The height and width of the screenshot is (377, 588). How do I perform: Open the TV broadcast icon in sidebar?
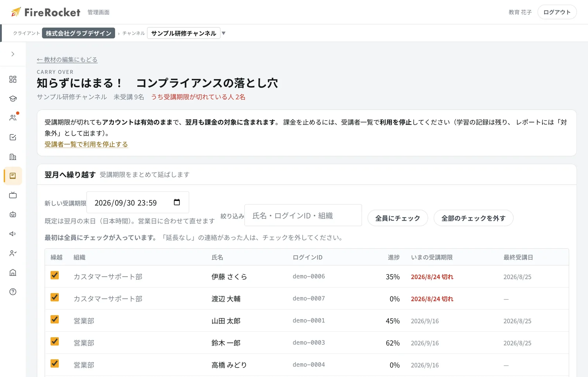[x=13, y=195]
